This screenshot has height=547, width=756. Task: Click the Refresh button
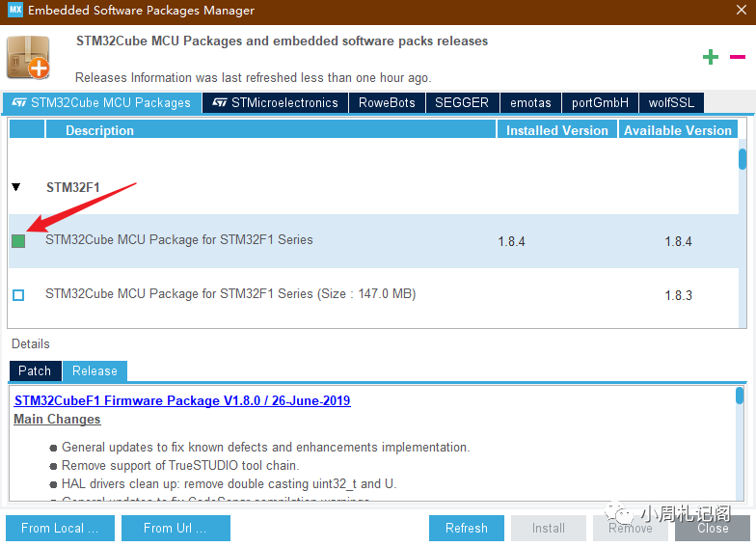pos(467,529)
